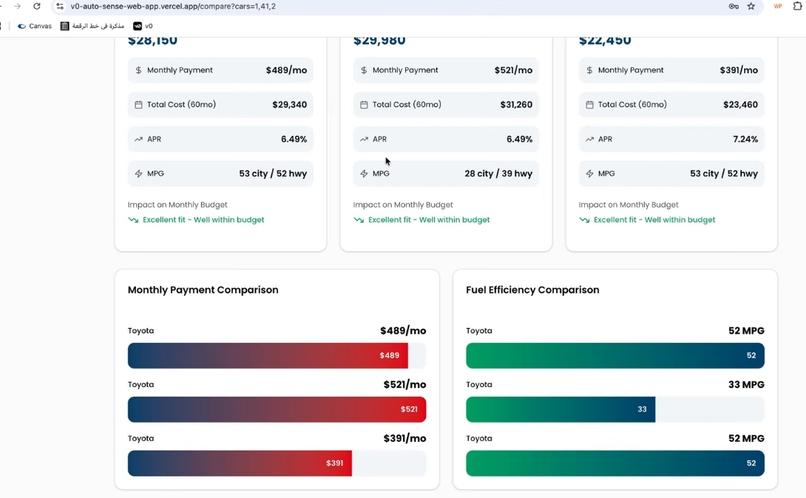Screen dimensions: 806x498
Task: Open the extensions puzzle icon
Action: [798, 6]
